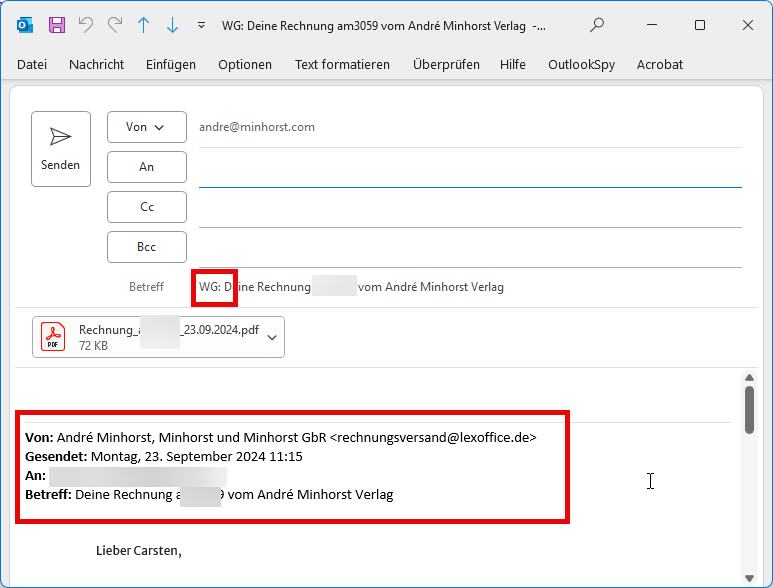Click the Bcc recipients button
Image resolution: width=773 pixels, height=588 pixels.
pyautogui.click(x=147, y=247)
